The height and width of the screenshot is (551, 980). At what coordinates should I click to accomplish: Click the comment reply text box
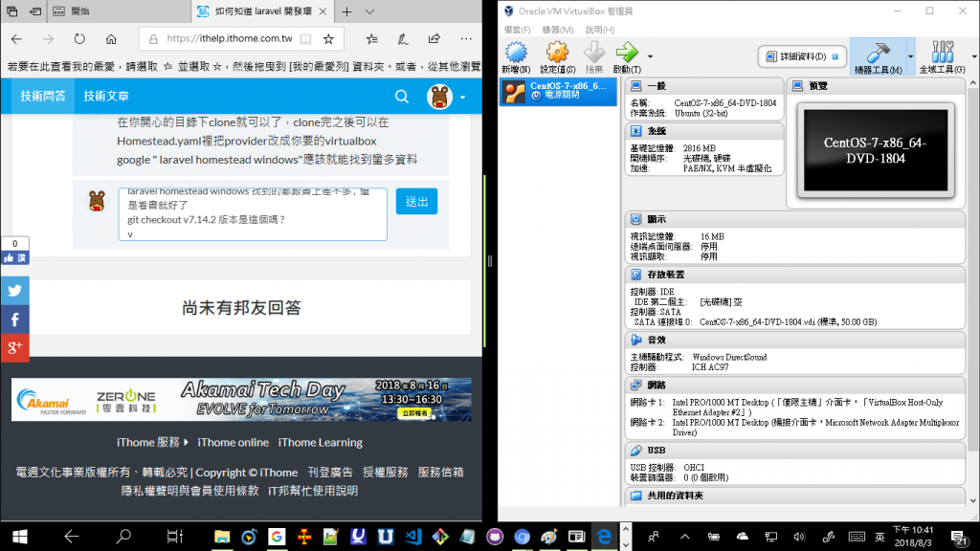tap(253, 214)
